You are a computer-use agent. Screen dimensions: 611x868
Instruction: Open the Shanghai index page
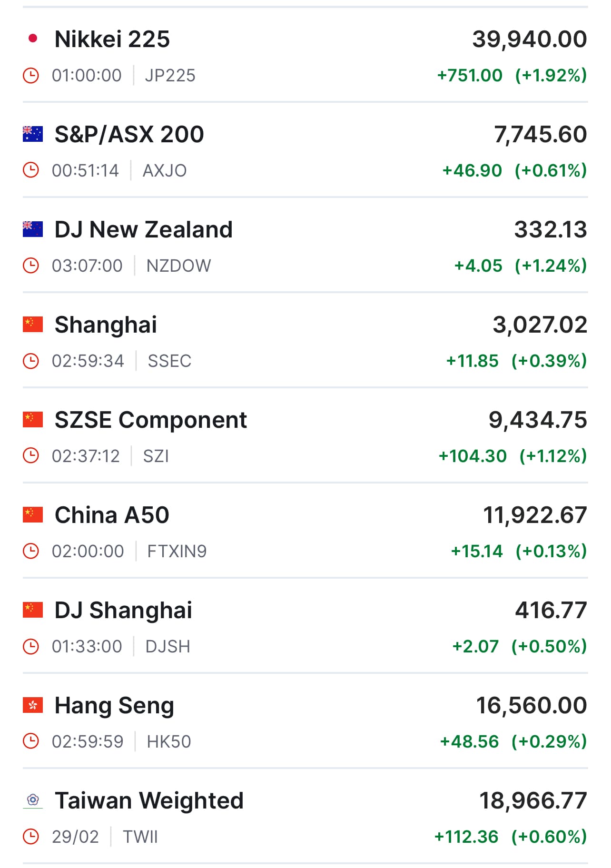pyautogui.click(x=106, y=325)
